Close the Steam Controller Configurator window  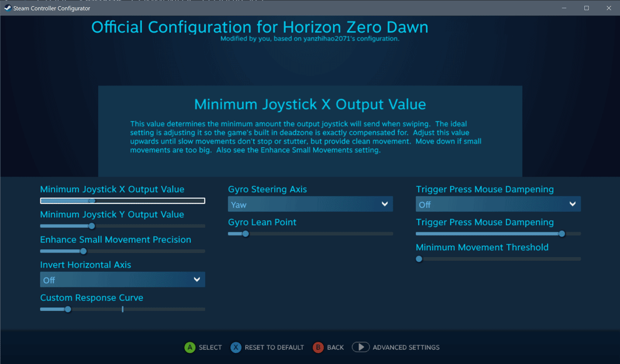coord(609,8)
